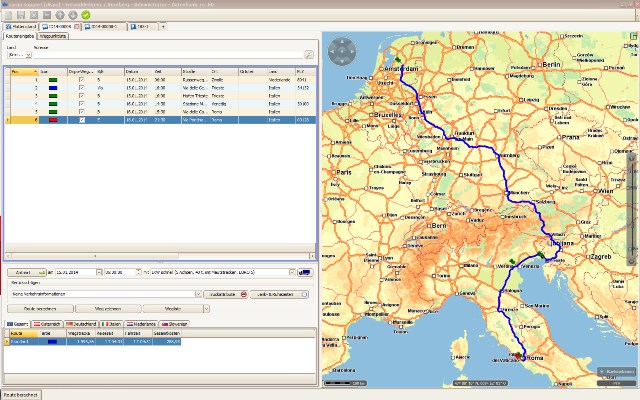Open the traffic information dropdown
The image size is (640, 400).
(198, 294)
